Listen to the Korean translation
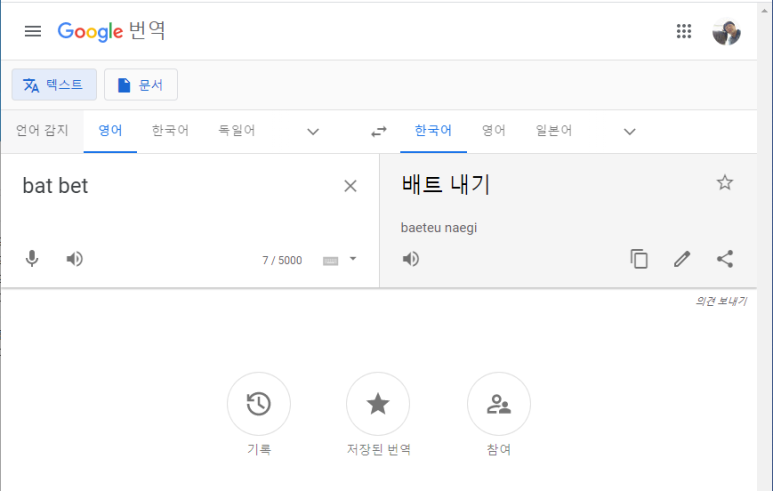 click(x=411, y=259)
